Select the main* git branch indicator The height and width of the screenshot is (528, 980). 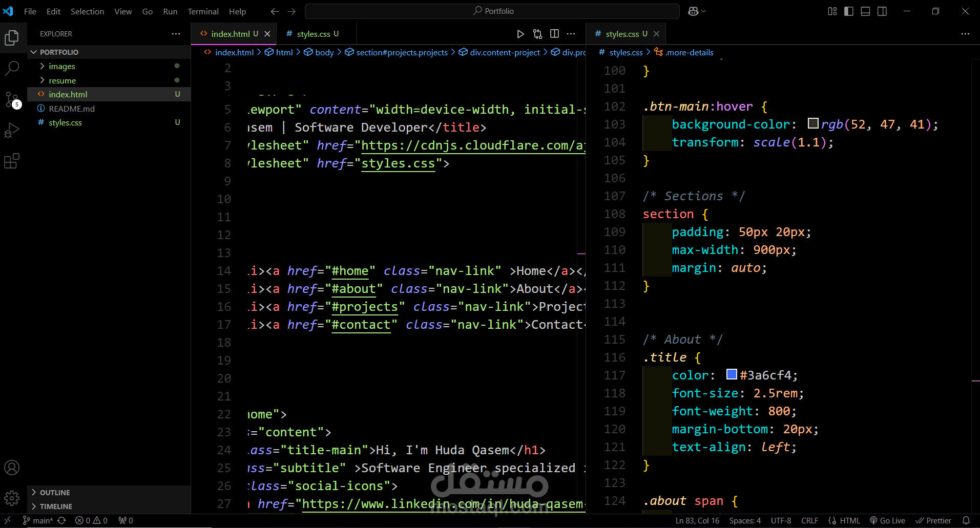(38, 520)
